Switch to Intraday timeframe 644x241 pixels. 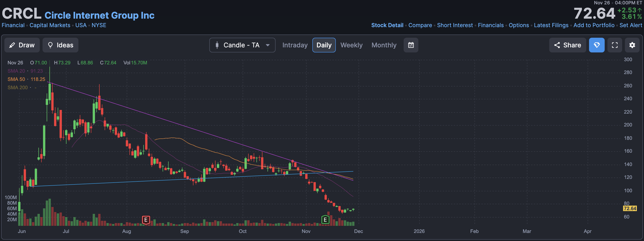[x=295, y=45]
